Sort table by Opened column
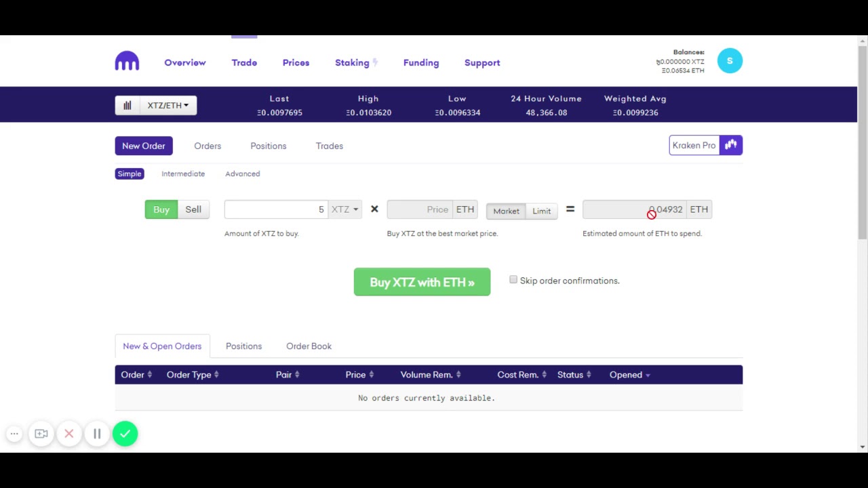Screen dimensions: 868x488 point(629,375)
